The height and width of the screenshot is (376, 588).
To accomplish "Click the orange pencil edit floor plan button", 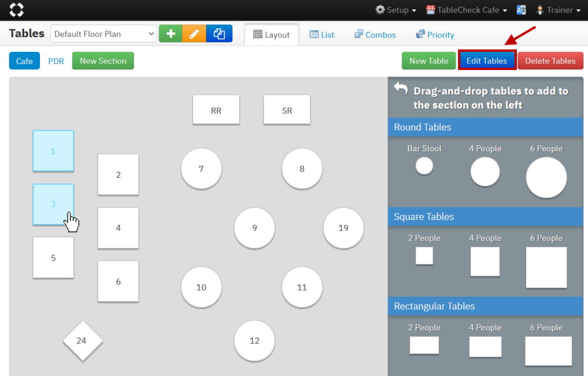I will pyautogui.click(x=194, y=34).
